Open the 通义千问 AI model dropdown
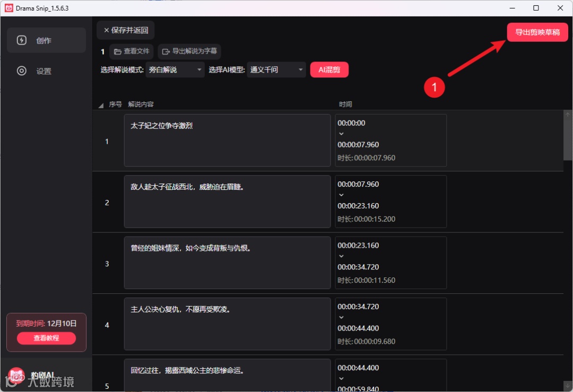Screen dimensions: 573x392 [276, 70]
